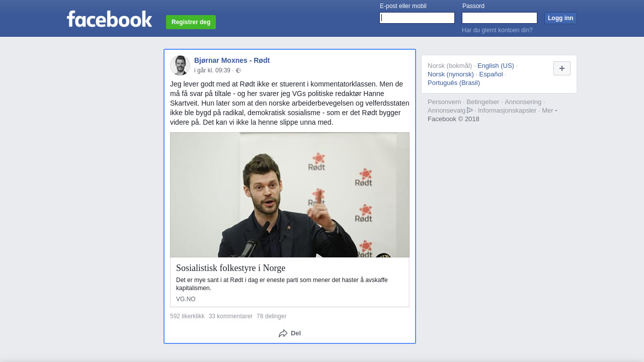
Task: Open Bjørnar Moxnes profile picture
Action: tap(180, 65)
